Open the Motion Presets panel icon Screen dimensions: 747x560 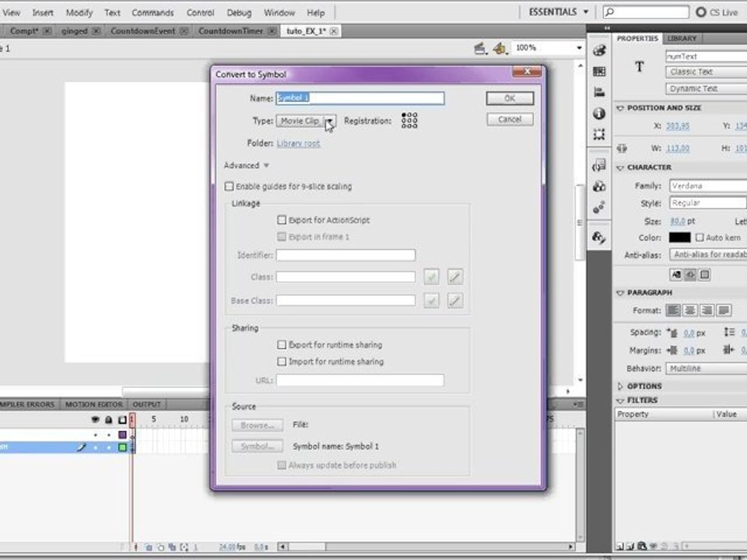point(599,207)
